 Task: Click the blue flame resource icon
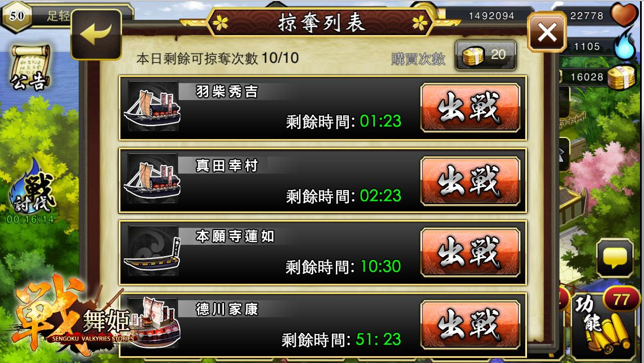[x=624, y=45]
